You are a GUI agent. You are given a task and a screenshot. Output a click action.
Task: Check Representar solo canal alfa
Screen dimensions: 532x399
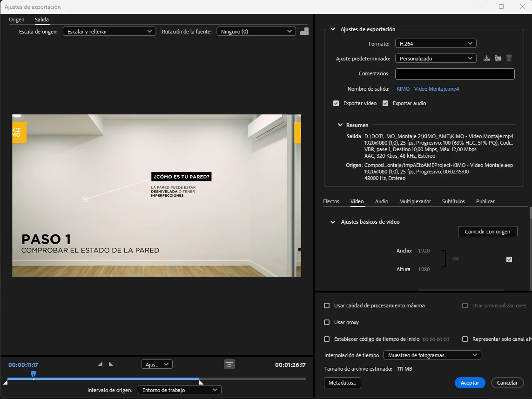pos(465,339)
